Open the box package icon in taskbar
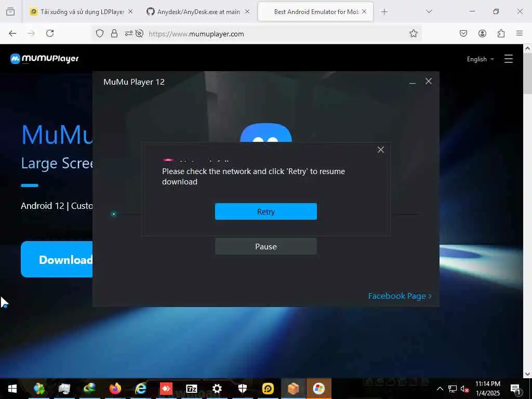 (294, 389)
